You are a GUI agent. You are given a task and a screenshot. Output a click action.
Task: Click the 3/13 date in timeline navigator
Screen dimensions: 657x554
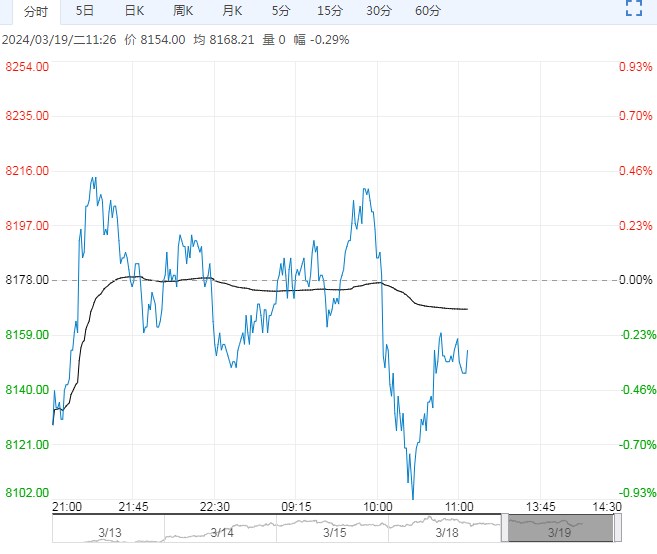click(109, 532)
